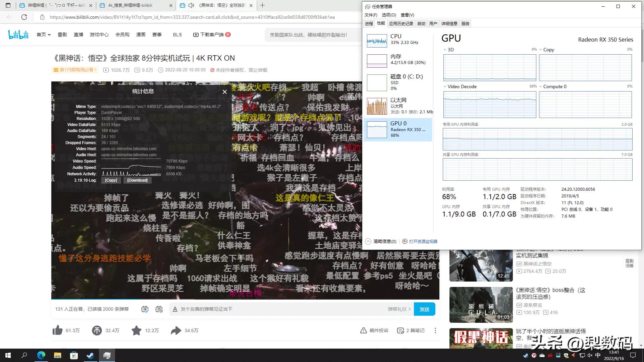
Task: Collapse the Video Decode section
Action: (444, 86)
